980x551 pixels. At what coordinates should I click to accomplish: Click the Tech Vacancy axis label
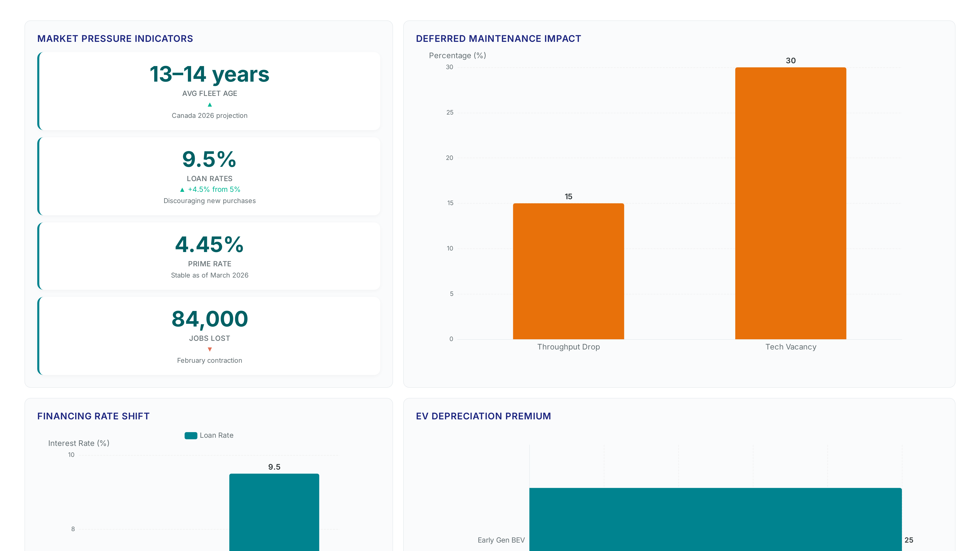(x=791, y=347)
